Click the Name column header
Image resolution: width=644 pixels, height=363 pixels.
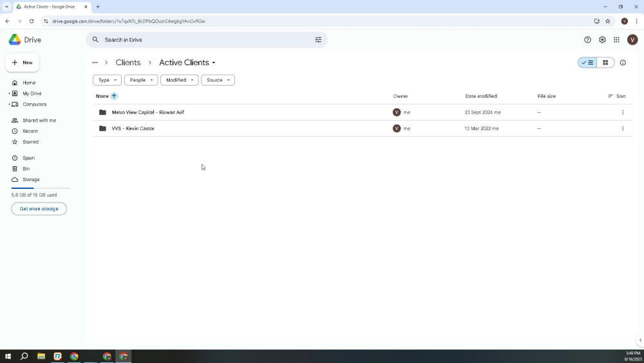[x=102, y=96]
